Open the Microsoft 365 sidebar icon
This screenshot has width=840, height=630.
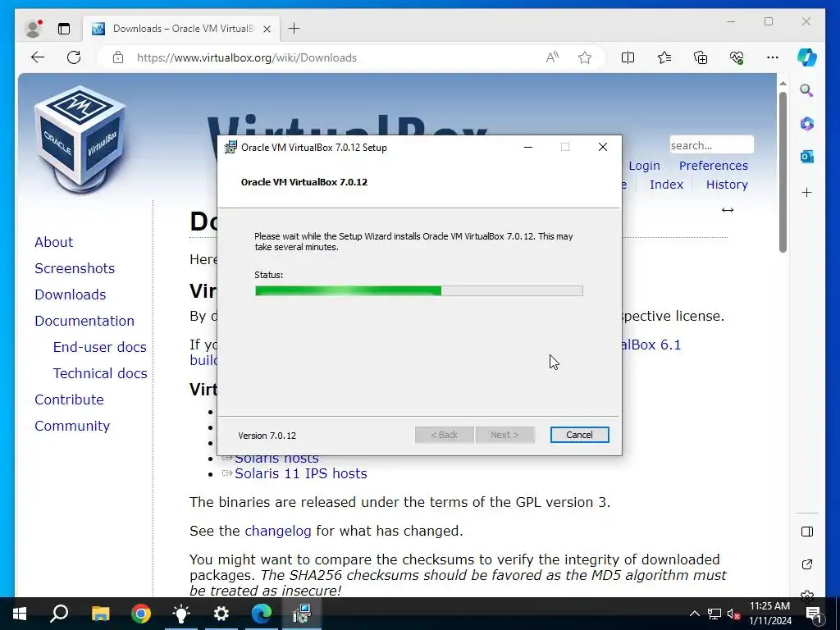coord(807,124)
